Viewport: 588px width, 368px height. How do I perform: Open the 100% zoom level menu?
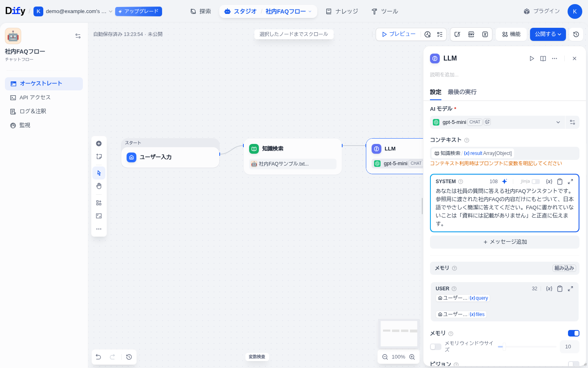pos(398,357)
